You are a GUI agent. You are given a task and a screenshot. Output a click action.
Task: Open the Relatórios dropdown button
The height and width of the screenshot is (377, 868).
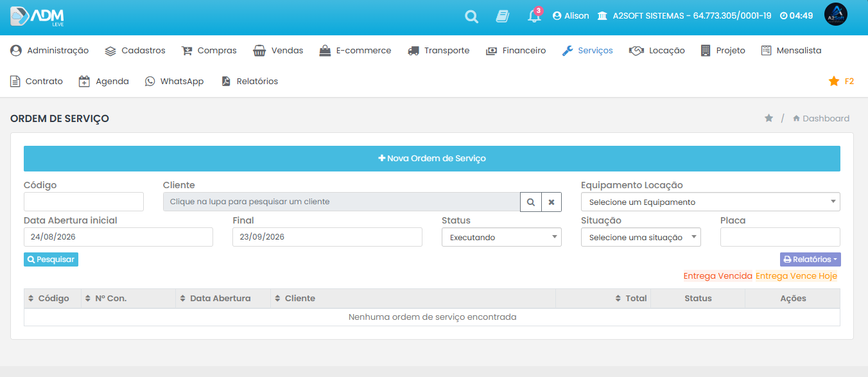810,259
